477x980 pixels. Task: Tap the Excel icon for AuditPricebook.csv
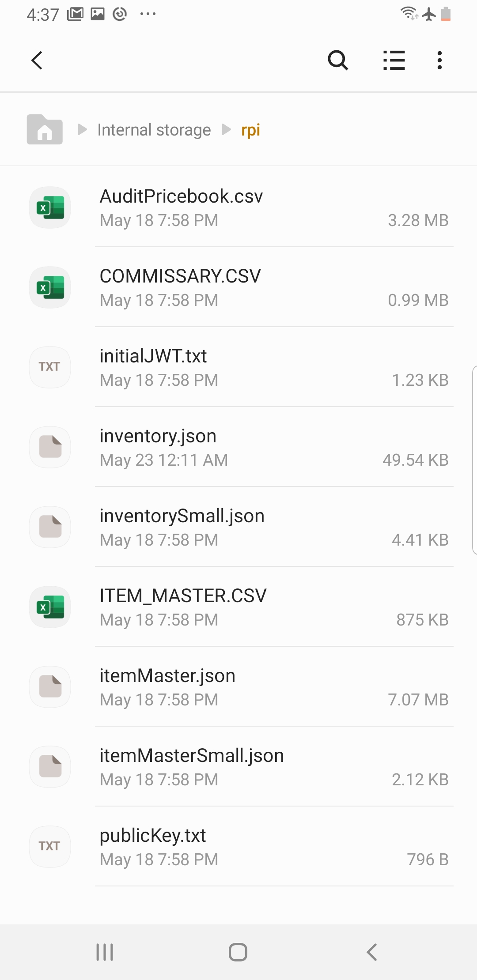pos(50,207)
